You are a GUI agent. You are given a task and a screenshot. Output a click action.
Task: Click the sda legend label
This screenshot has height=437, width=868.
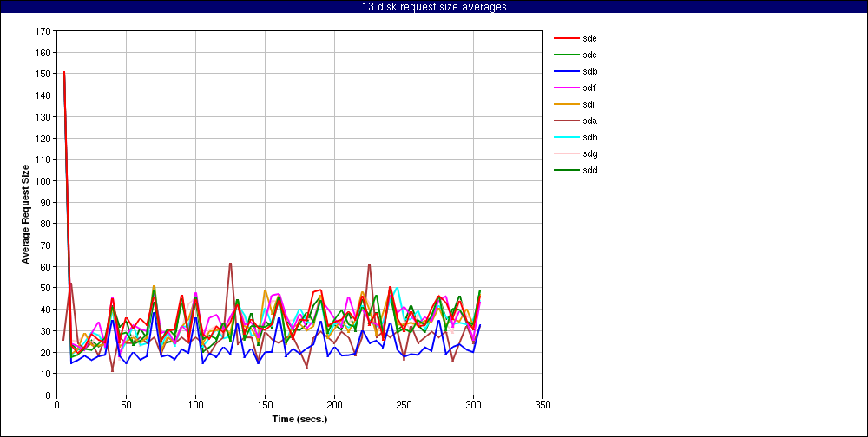[589, 121]
